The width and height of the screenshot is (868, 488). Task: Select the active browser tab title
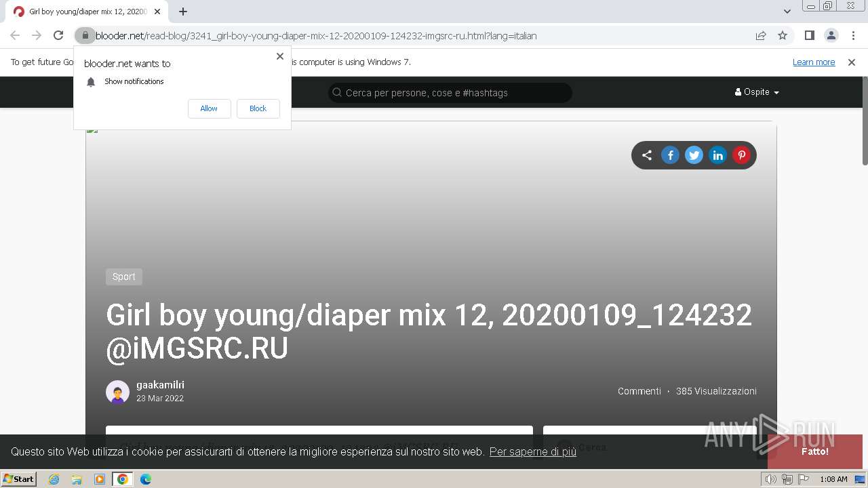[x=88, y=12]
